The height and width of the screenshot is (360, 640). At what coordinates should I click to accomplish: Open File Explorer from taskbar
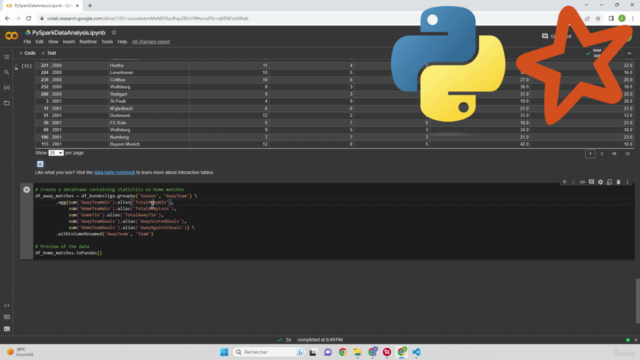tap(358, 352)
